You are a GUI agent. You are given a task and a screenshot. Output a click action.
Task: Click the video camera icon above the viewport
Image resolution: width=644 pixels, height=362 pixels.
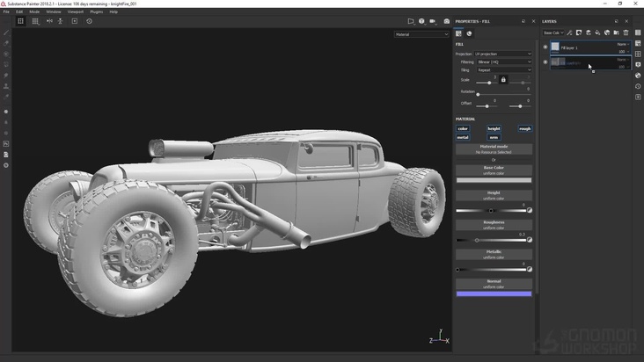[433, 21]
